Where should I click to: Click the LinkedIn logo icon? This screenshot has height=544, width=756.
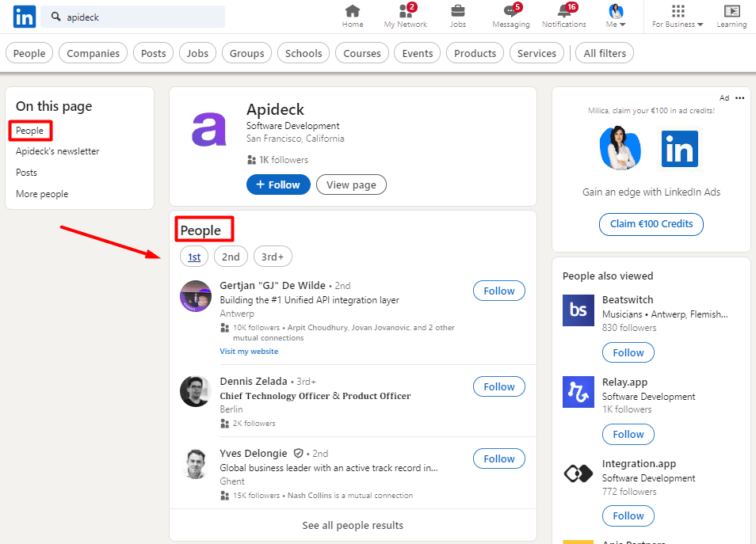coord(24,17)
